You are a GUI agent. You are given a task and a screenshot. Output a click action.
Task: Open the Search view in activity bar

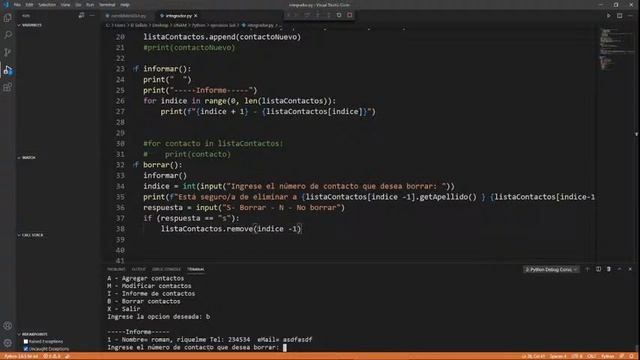[7, 35]
